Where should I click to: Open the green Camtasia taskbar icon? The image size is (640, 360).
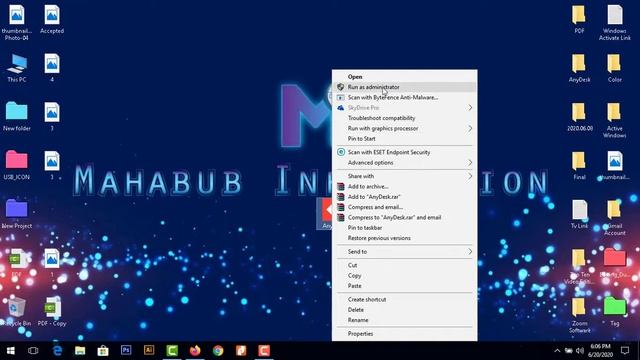(x=172, y=350)
